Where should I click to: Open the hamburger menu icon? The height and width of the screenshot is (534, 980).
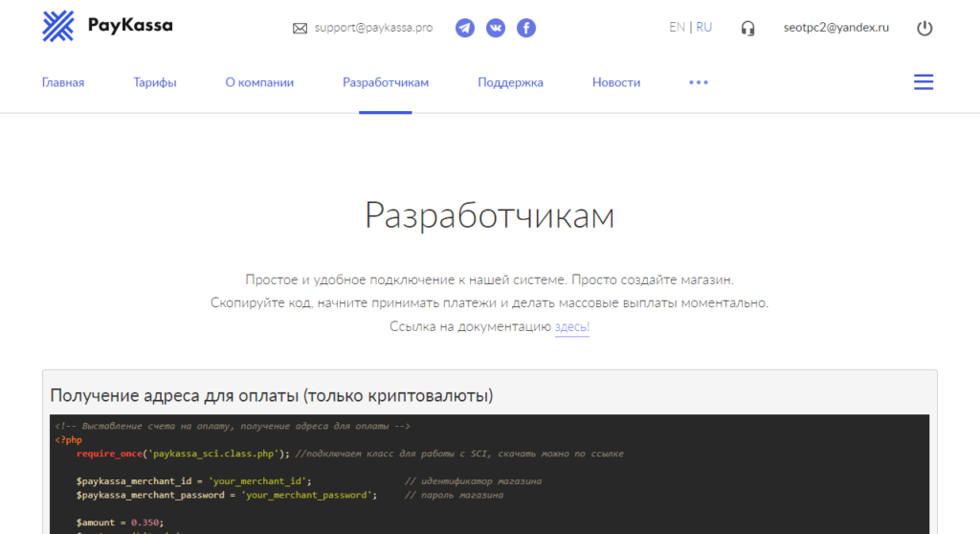point(924,82)
